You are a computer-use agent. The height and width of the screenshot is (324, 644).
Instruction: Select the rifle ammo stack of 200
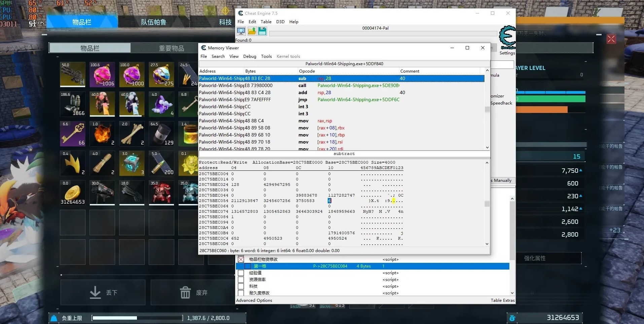pyautogui.click(x=162, y=163)
